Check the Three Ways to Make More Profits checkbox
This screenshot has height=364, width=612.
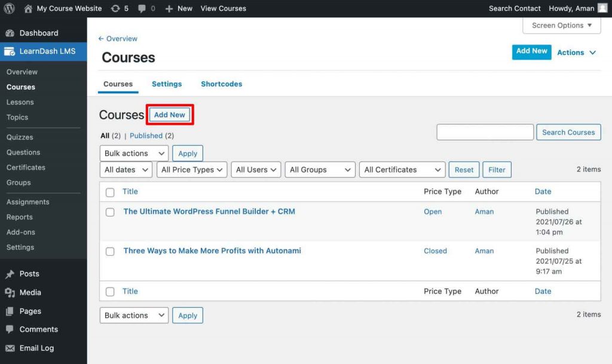110,251
